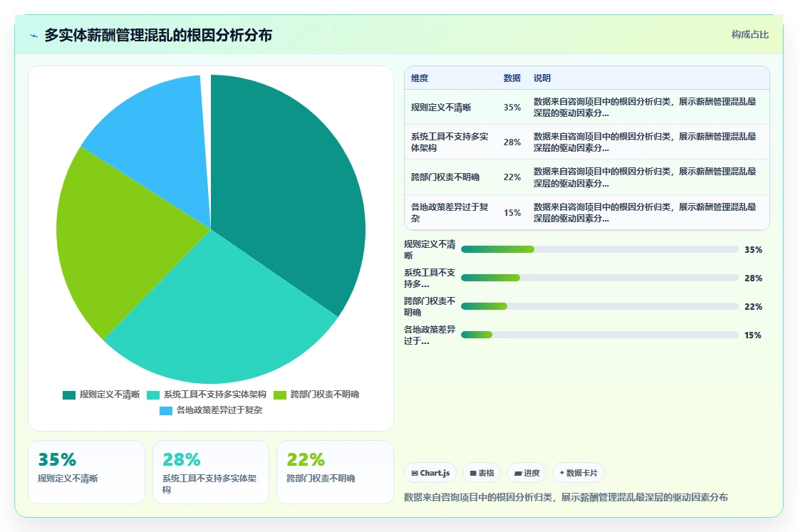Click the 数据 column header

[x=512, y=78]
